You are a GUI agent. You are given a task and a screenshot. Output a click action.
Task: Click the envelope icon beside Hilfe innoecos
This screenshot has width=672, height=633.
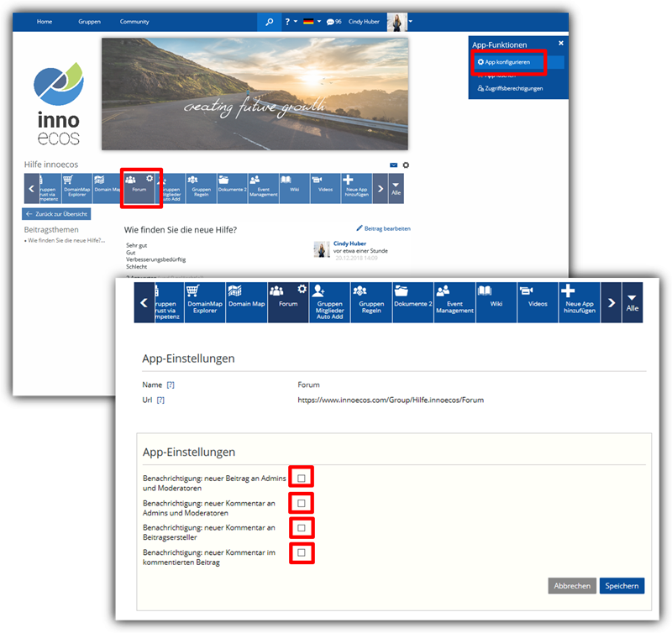coord(393,165)
